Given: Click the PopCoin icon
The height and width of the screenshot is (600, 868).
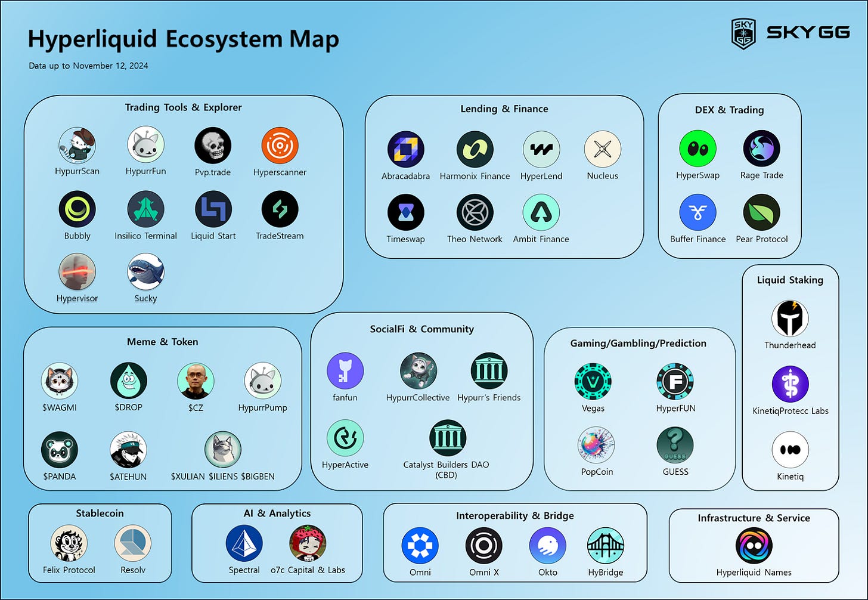Looking at the screenshot, I should [x=596, y=445].
